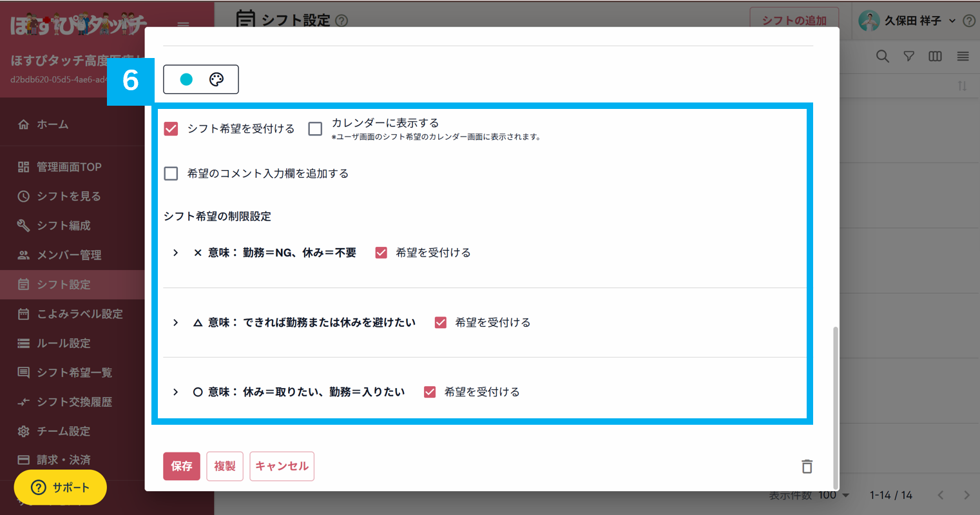Select the teal color dot swatch
Screen dimensions: 980x515
click(186, 79)
